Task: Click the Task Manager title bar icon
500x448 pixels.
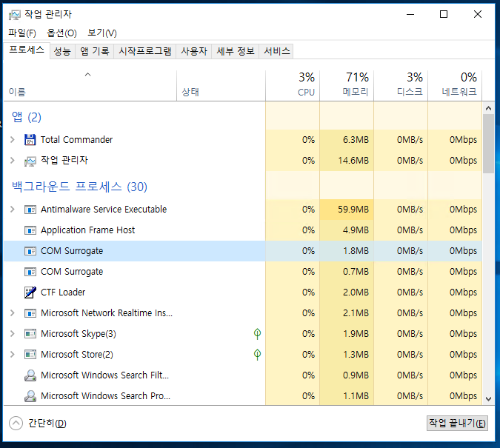Action: 15,15
